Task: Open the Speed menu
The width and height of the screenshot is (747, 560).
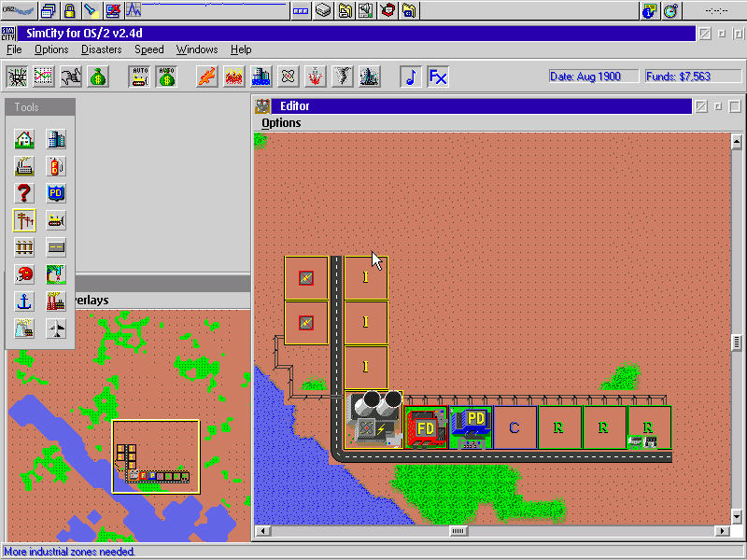Action: click(149, 49)
